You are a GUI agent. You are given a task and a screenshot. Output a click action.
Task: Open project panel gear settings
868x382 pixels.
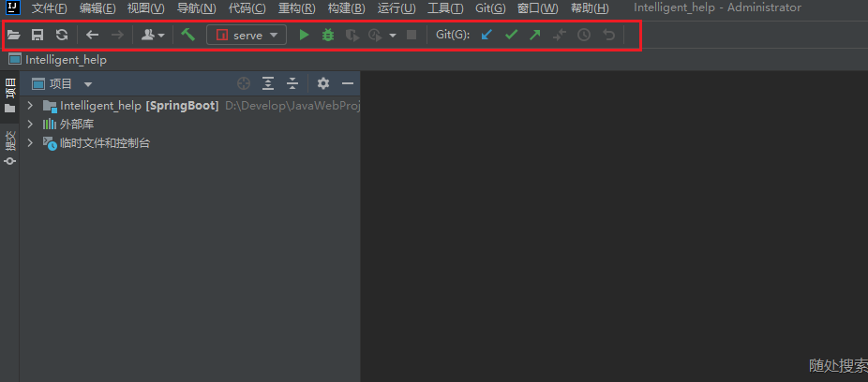click(323, 83)
